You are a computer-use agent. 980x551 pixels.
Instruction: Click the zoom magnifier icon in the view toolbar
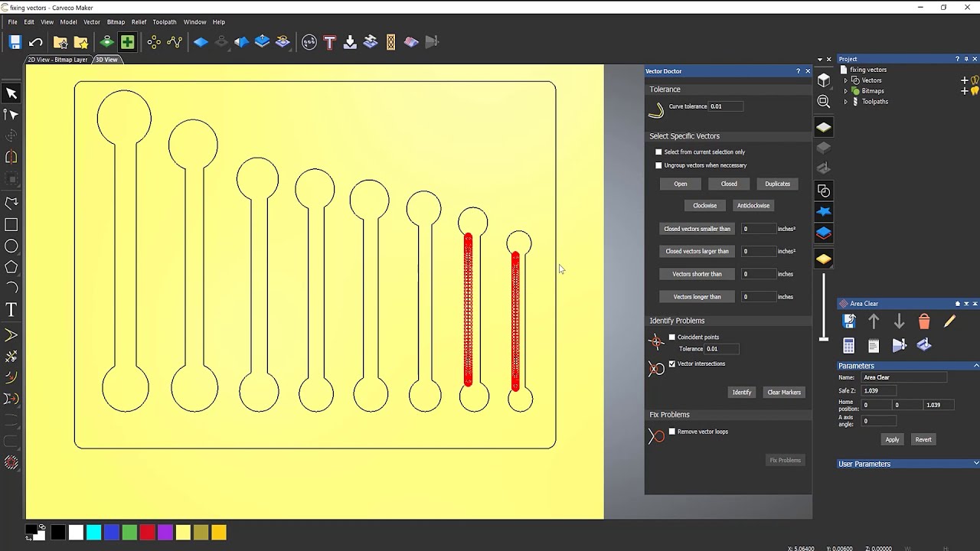point(824,101)
